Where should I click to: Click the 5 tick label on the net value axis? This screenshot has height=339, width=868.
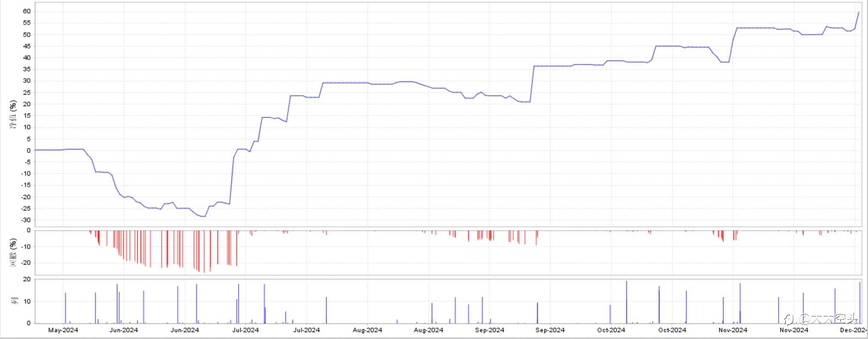29,139
